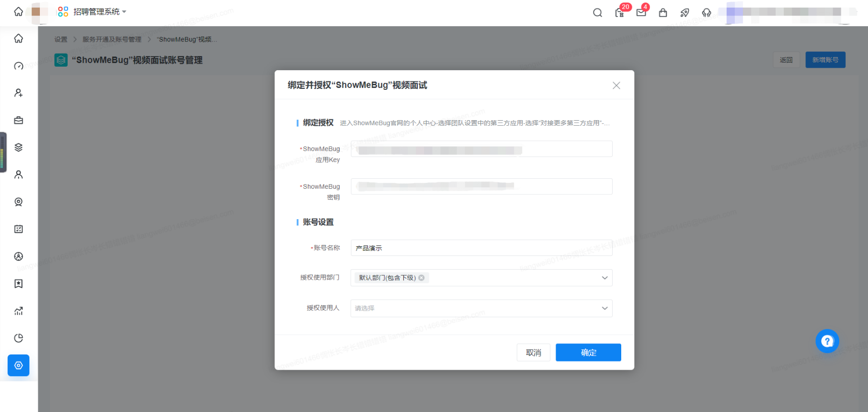Screen dimensions: 868x412
Task: Click the shopping bag icon
Action: click(663, 13)
